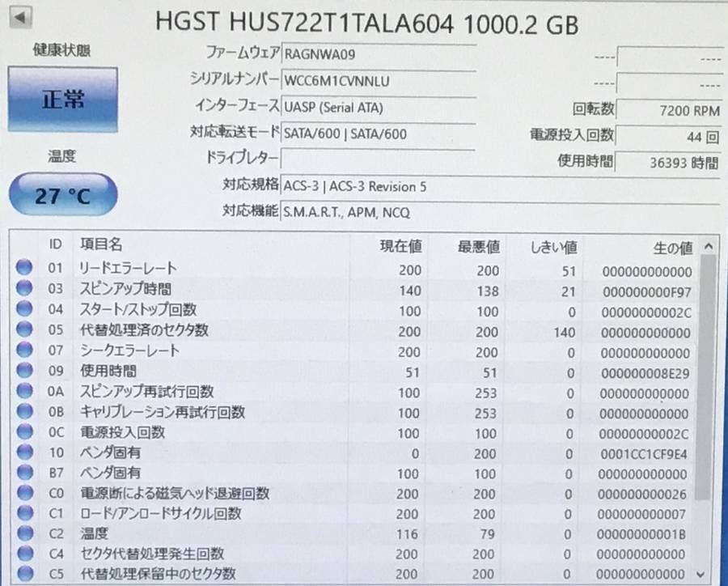Image resolution: width=728 pixels, height=586 pixels.
Task: Click status orb for ID C2 温度
Action: (x=24, y=533)
